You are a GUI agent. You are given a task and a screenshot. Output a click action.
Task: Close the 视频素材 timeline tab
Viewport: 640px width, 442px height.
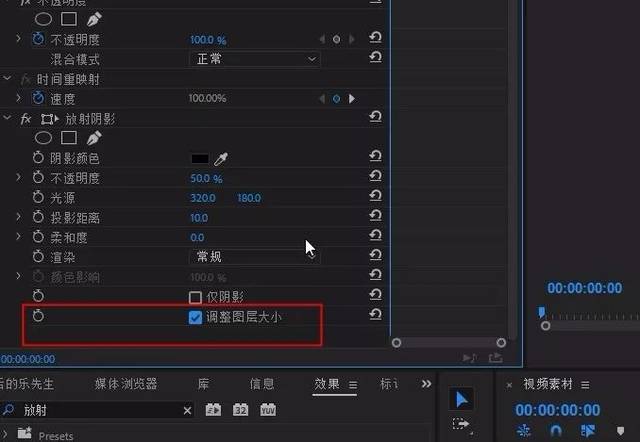point(509,385)
